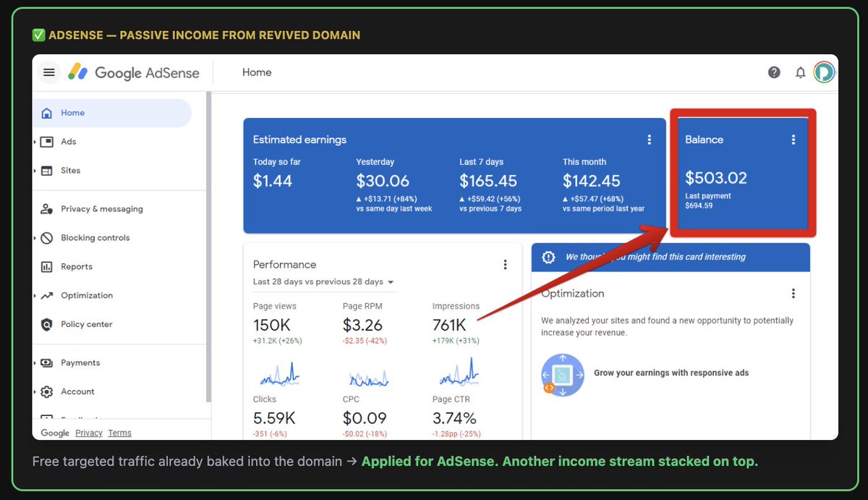Click the lightbulb icon on interesting card banner
This screenshot has height=500, width=868.
[x=548, y=257]
